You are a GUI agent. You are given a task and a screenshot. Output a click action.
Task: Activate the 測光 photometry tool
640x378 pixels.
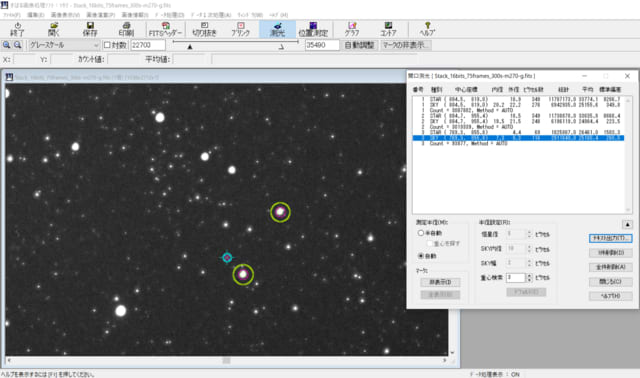(278, 29)
